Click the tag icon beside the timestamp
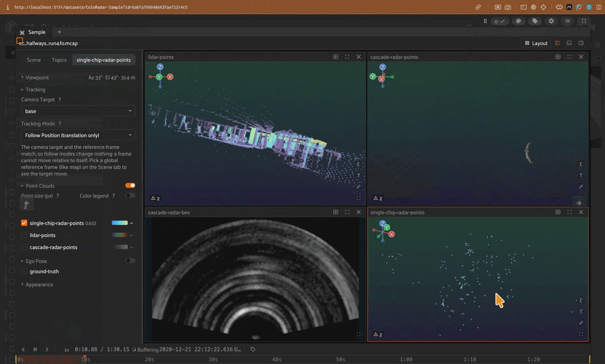The width and height of the screenshot is (605, 364). click(253, 349)
